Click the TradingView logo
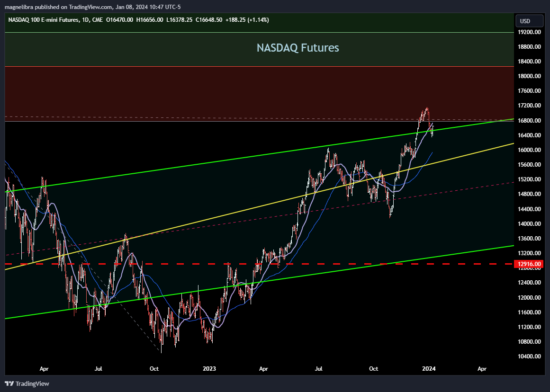 pos(27,383)
